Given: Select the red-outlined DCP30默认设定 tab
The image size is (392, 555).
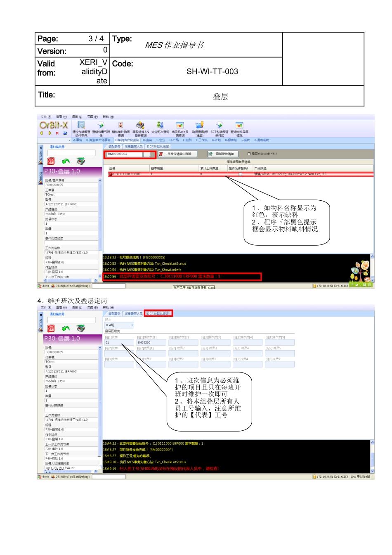Looking at the screenshot, I should click(x=158, y=313).
